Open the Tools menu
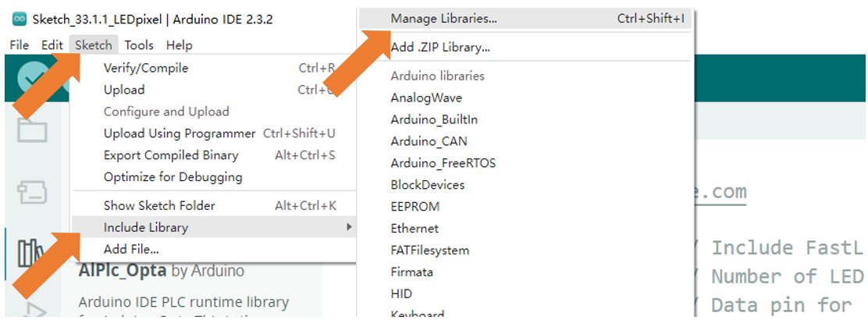 coord(139,44)
